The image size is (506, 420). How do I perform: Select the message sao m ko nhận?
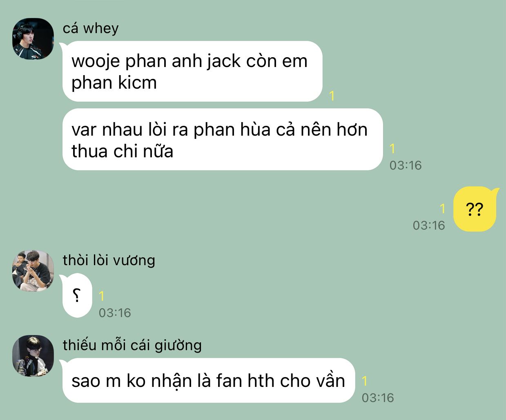[x=209, y=381]
